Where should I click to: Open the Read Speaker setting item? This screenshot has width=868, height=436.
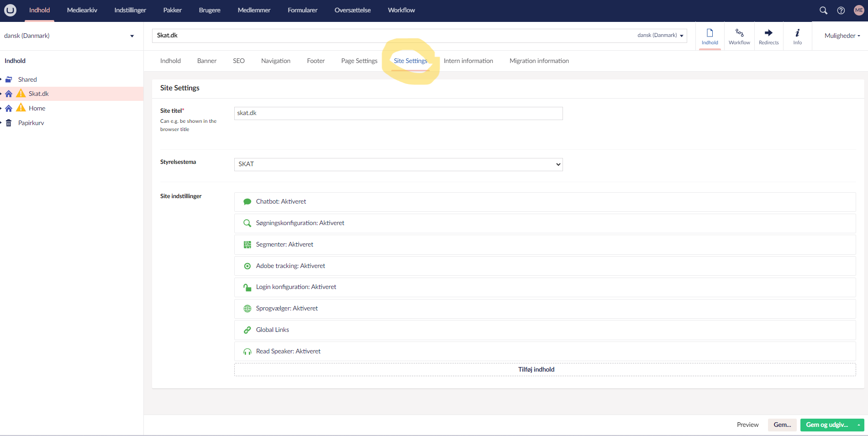click(x=288, y=352)
